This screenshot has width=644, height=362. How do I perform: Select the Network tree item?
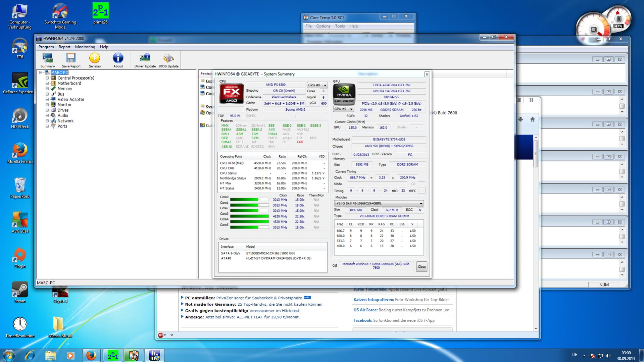pos(65,121)
